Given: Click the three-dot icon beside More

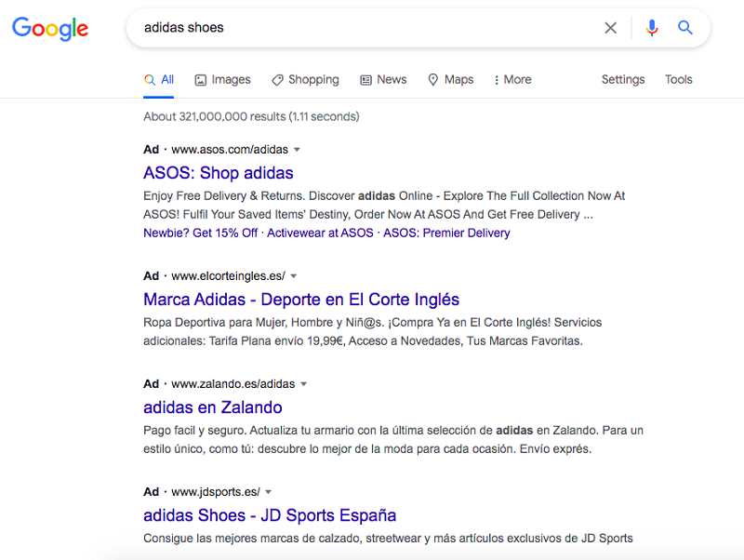Looking at the screenshot, I should pos(497,80).
